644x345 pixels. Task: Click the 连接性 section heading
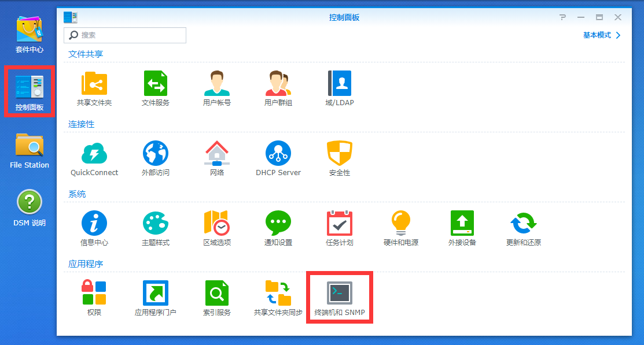[x=82, y=124]
